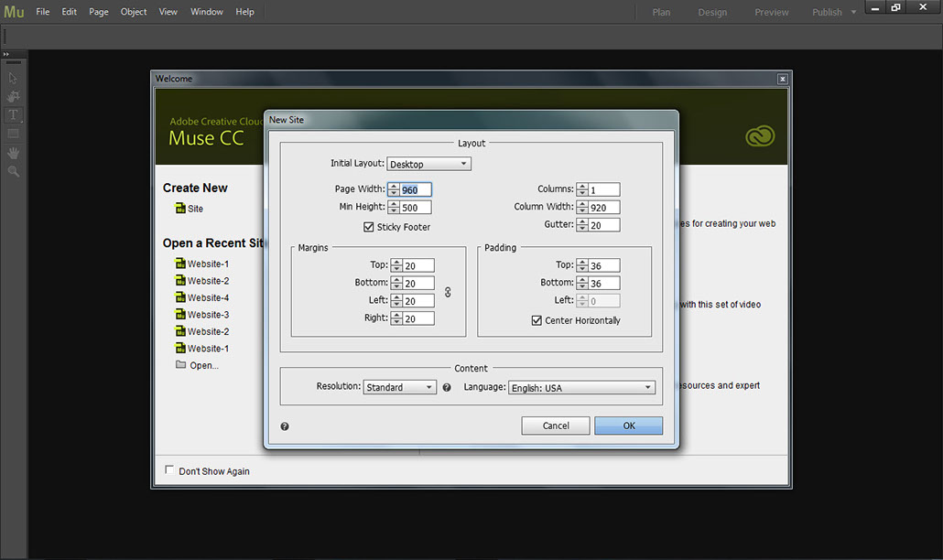
Task: Open the Page menu
Action: pyautogui.click(x=99, y=12)
